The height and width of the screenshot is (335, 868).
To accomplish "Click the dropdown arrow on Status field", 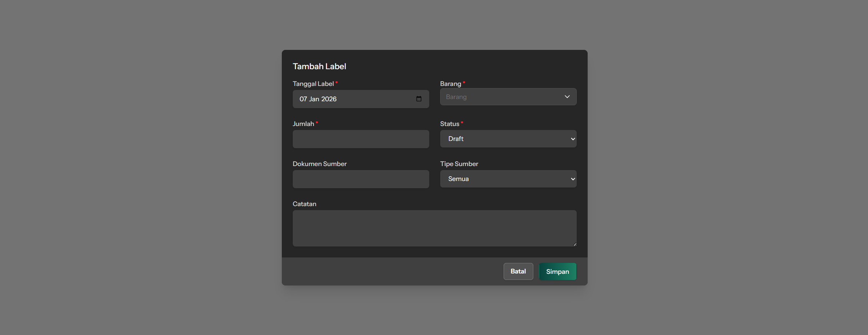I will [572, 139].
